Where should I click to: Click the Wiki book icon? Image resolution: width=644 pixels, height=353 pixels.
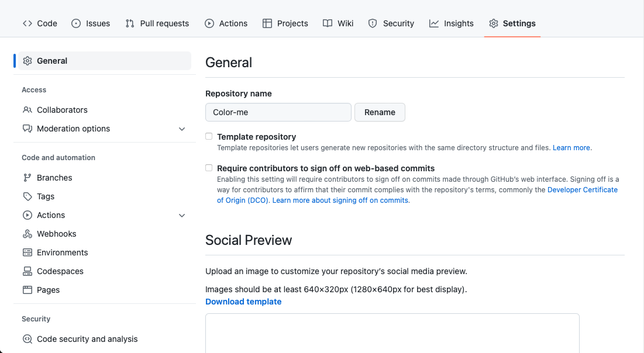(328, 23)
